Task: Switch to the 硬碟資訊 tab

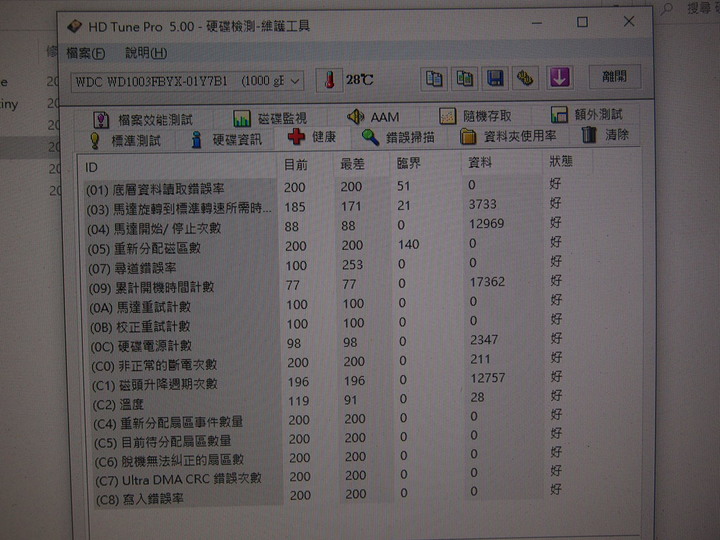Action: point(226,140)
